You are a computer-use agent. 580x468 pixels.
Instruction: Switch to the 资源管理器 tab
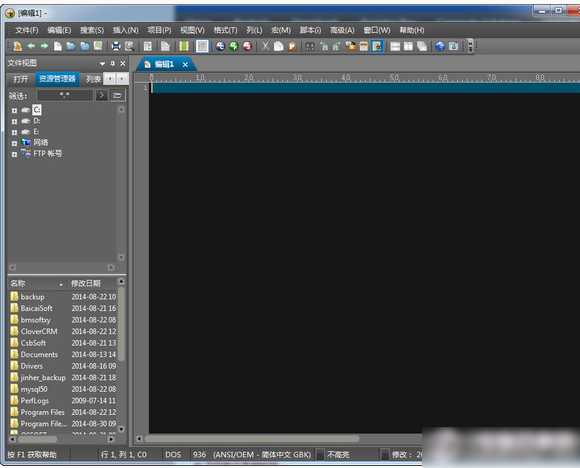pyautogui.click(x=57, y=78)
